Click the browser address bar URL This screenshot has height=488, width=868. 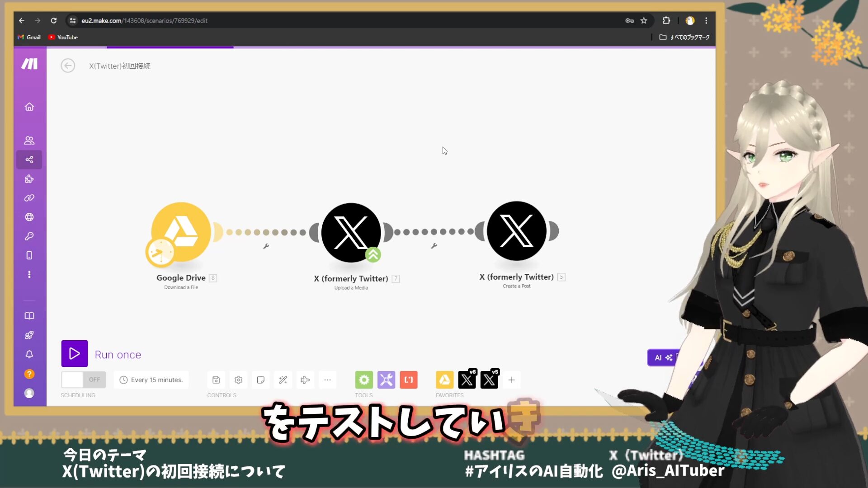pyautogui.click(x=145, y=20)
